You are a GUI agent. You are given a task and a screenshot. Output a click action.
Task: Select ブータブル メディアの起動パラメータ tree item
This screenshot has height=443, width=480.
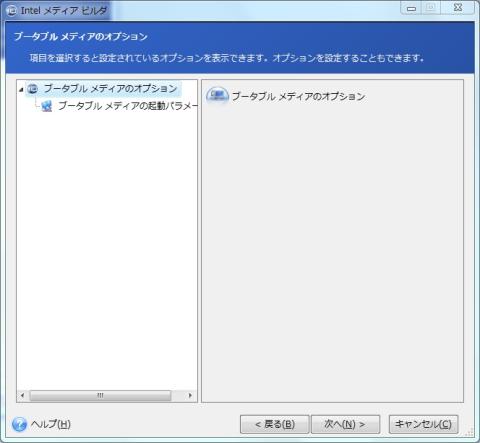pyautogui.click(x=128, y=106)
